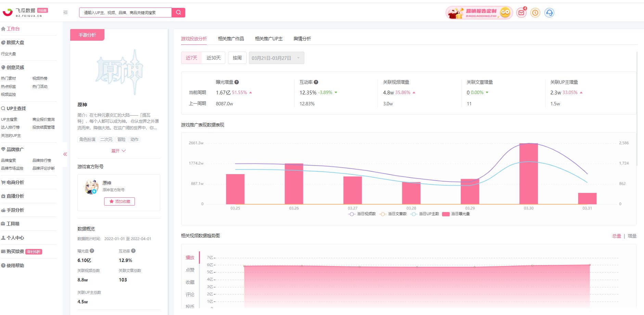
Task: Switch to 游戏投放分析 tab
Action: click(194, 39)
